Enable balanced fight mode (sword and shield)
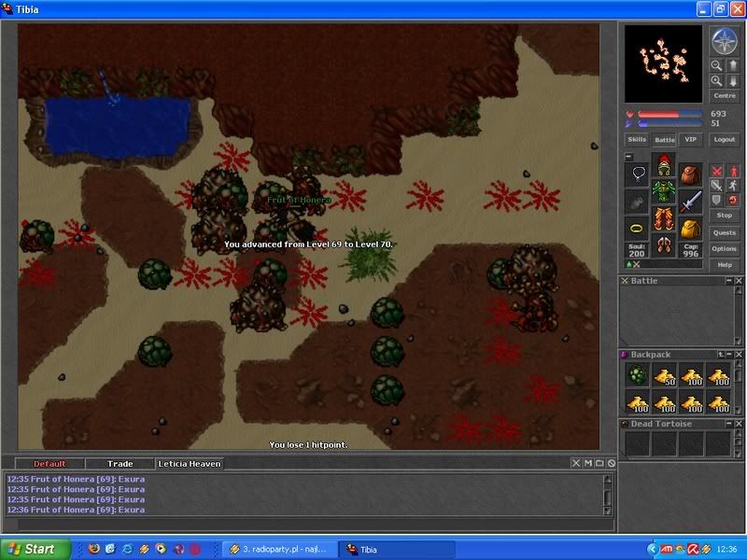This screenshot has width=747, height=560. point(716,186)
